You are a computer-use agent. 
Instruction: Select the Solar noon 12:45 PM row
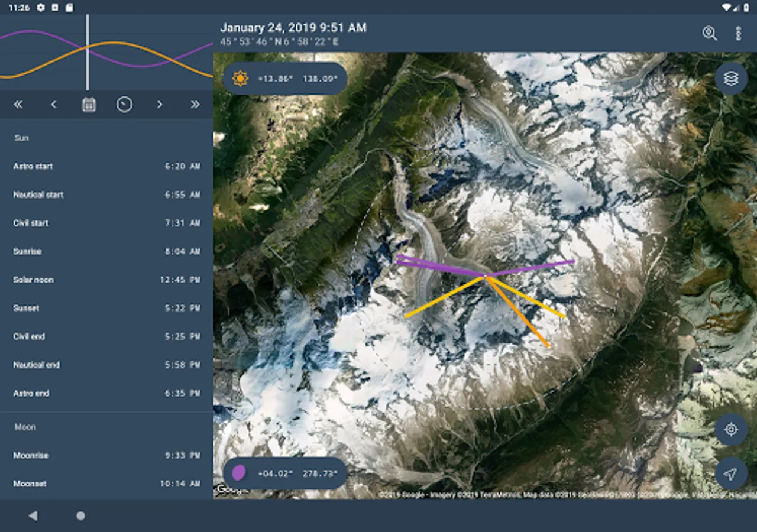pyautogui.click(x=106, y=280)
